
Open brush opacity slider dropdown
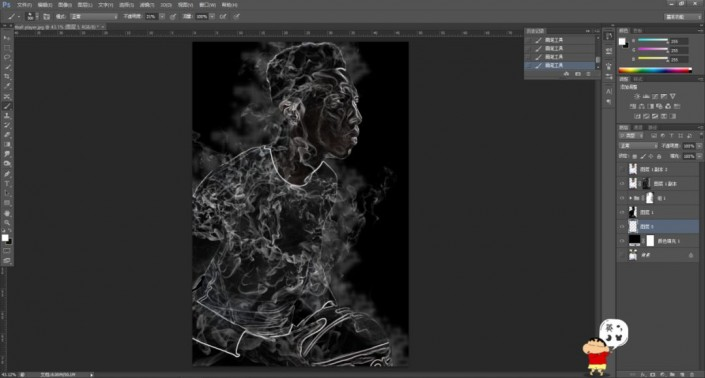[162, 17]
